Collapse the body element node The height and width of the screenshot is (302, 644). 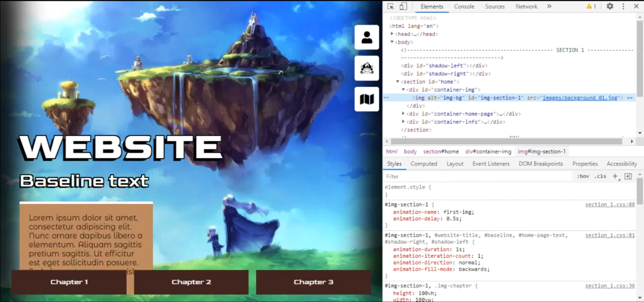(x=392, y=42)
